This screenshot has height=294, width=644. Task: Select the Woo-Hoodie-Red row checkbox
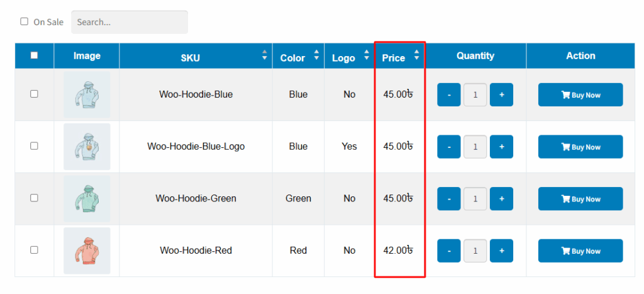[34, 249]
